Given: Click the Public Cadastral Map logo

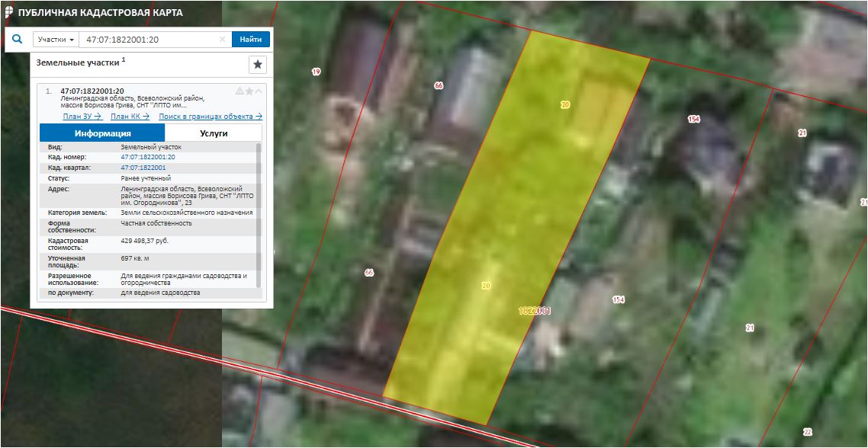Looking at the screenshot, I should point(8,13).
